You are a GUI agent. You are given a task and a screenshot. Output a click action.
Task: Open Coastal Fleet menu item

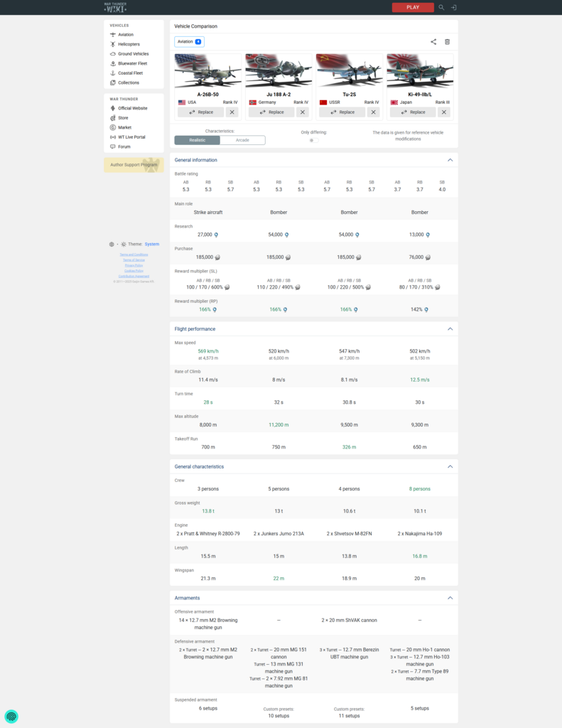click(x=131, y=73)
